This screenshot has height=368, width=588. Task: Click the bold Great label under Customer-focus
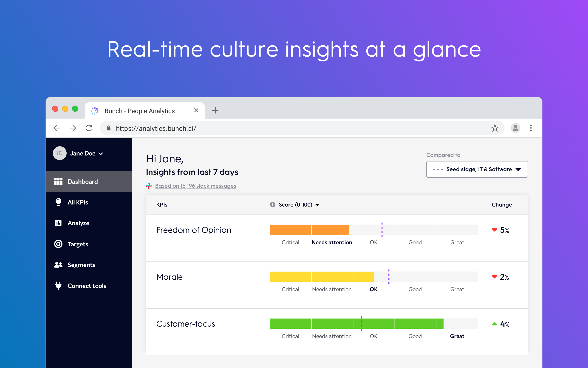457,336
